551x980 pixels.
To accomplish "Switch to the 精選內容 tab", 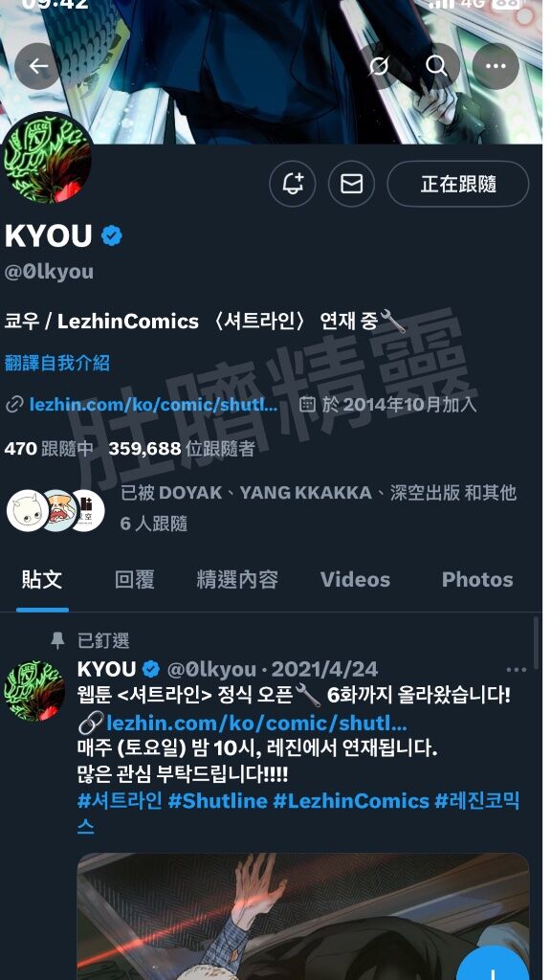I will coord(237,580).
